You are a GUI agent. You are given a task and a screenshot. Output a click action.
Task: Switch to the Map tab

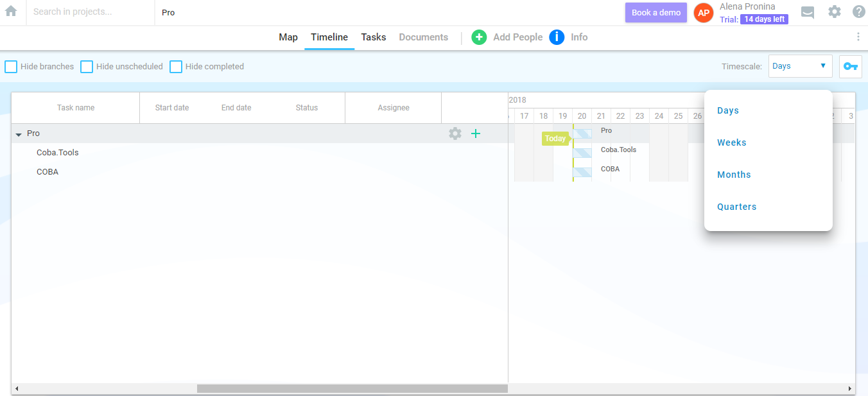click(x=288, y=37)
